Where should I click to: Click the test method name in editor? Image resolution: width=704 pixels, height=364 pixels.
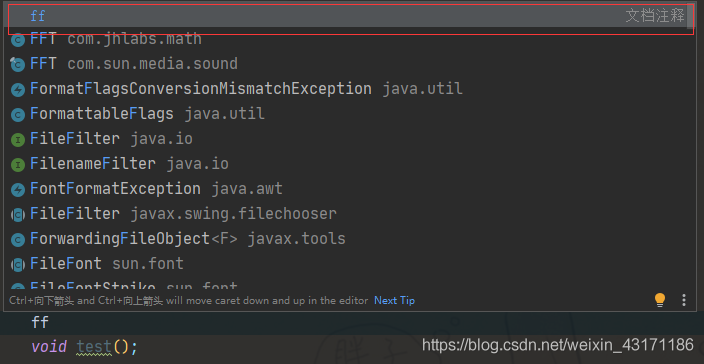[94, 346]
